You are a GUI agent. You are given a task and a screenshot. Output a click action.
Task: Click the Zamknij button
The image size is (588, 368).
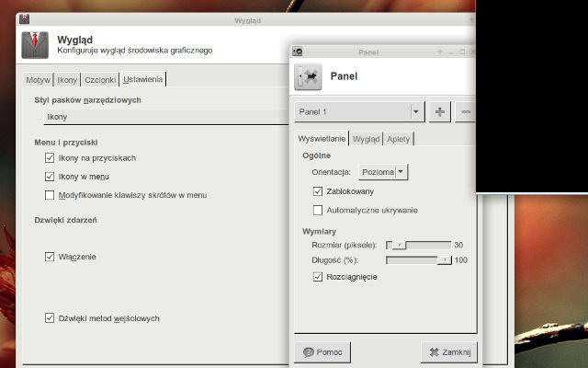pos(448,351)
